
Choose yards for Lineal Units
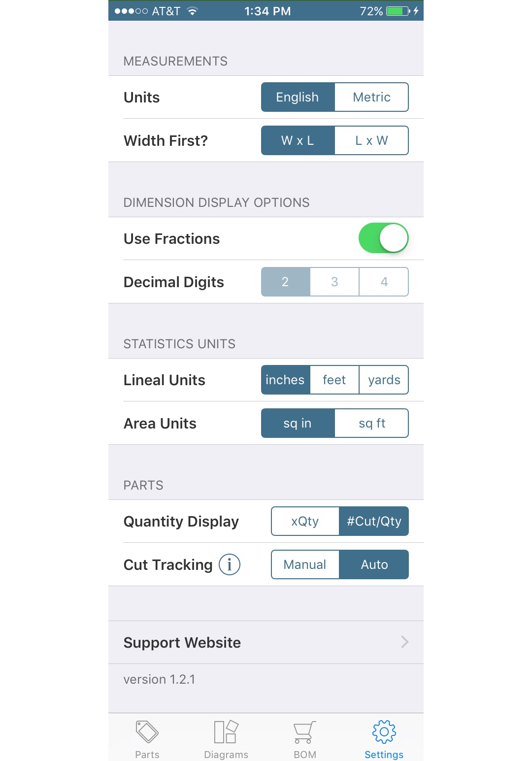click(x=384, y=380)
